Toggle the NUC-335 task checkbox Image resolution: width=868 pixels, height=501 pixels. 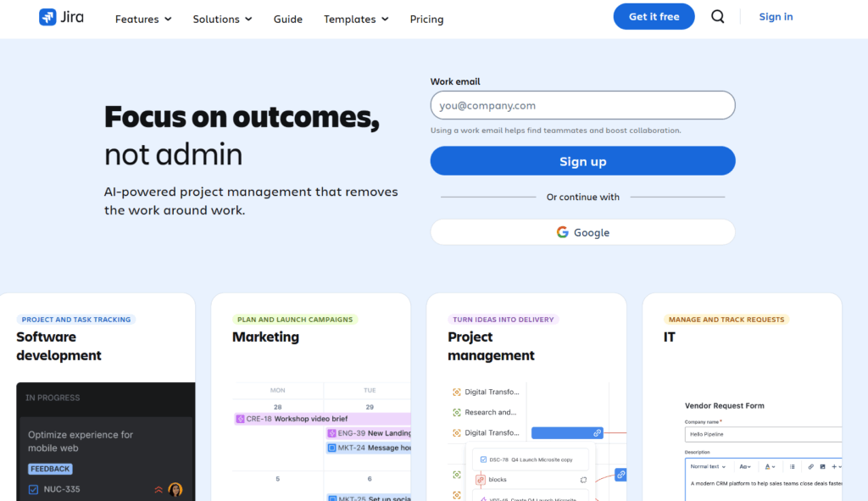pos(34,489)
